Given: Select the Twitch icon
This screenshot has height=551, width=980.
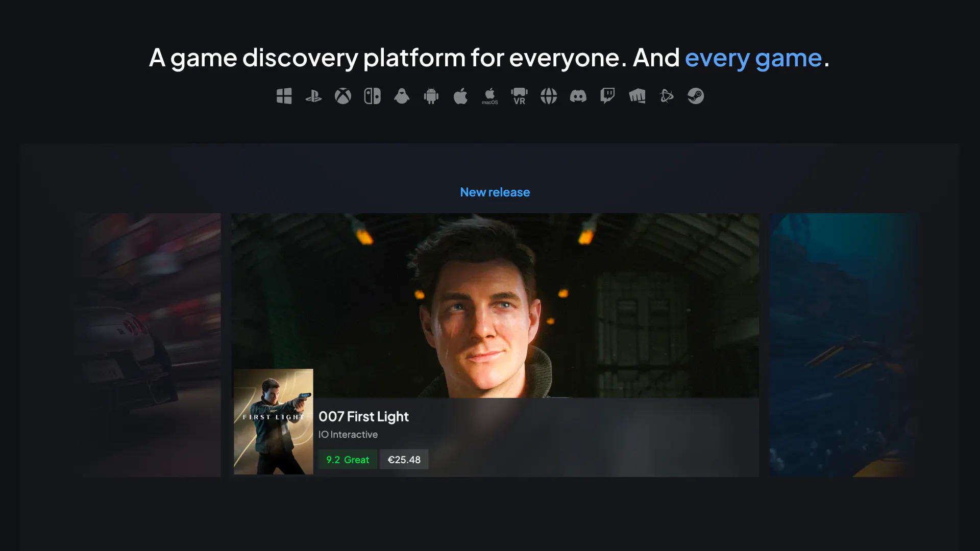Looking at the screenshot, I should (x=607, y=96).
